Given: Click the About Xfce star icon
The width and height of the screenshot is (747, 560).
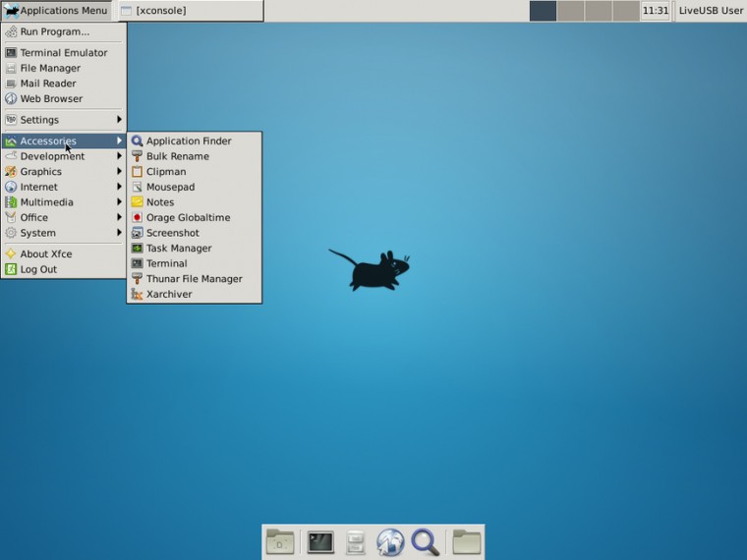Looking at the screenshot, I should [11, 253].
